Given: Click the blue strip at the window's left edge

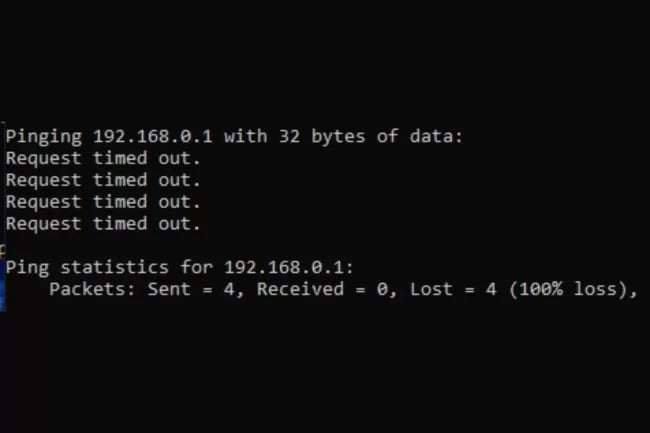Looking at the screenshot, I should point(2,285).
